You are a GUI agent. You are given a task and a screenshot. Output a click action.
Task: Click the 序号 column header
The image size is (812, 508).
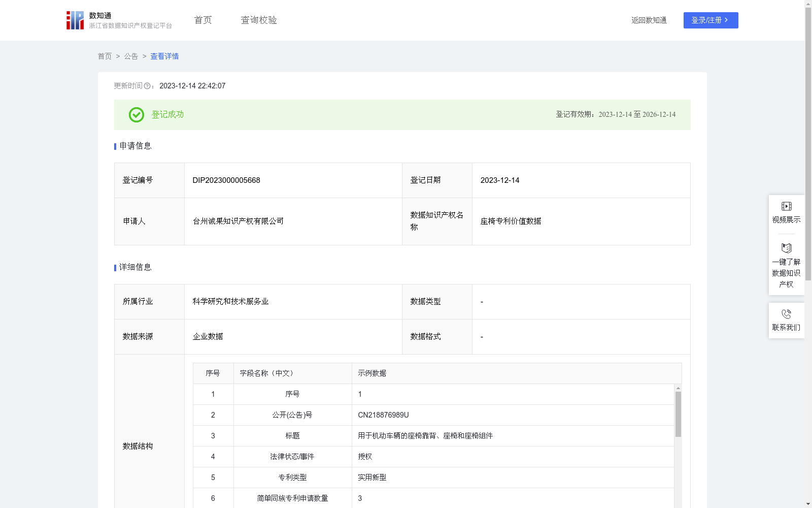[x=213, y=373]
